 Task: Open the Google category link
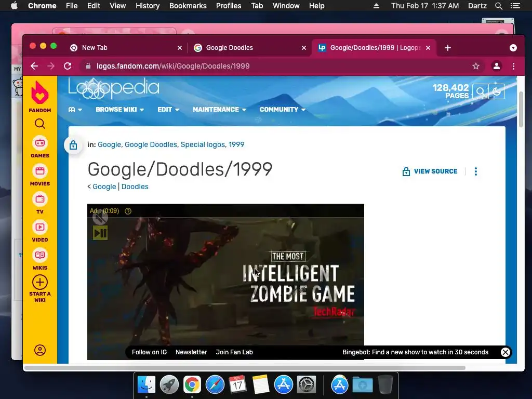tap(109, 144)
